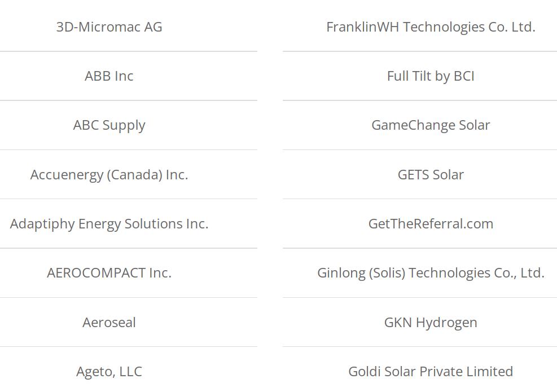This screenshot has height=392, width=557.
Task: Click the word Energy in Adaptiphy row
Action: [99, 224]
